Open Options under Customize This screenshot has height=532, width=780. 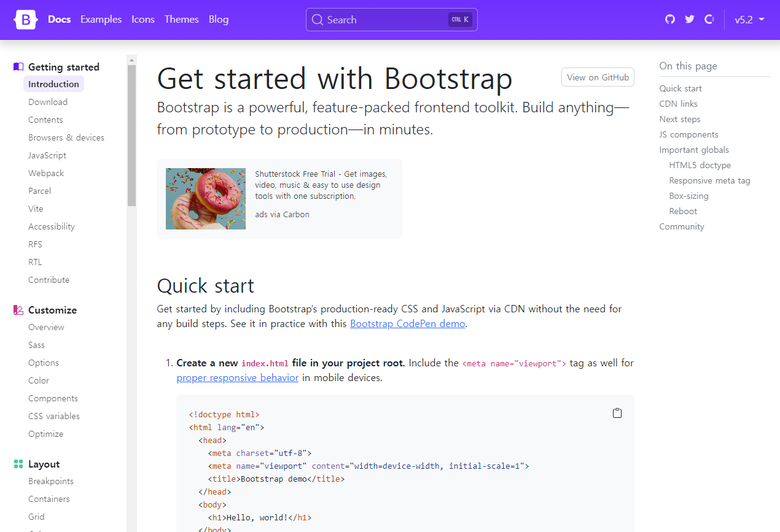[x=44, y=363]
